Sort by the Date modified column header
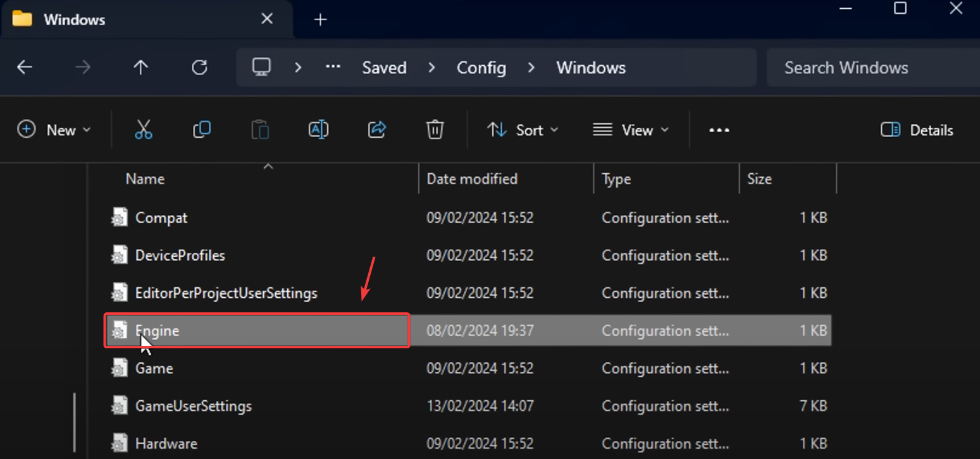 (472, 179)
